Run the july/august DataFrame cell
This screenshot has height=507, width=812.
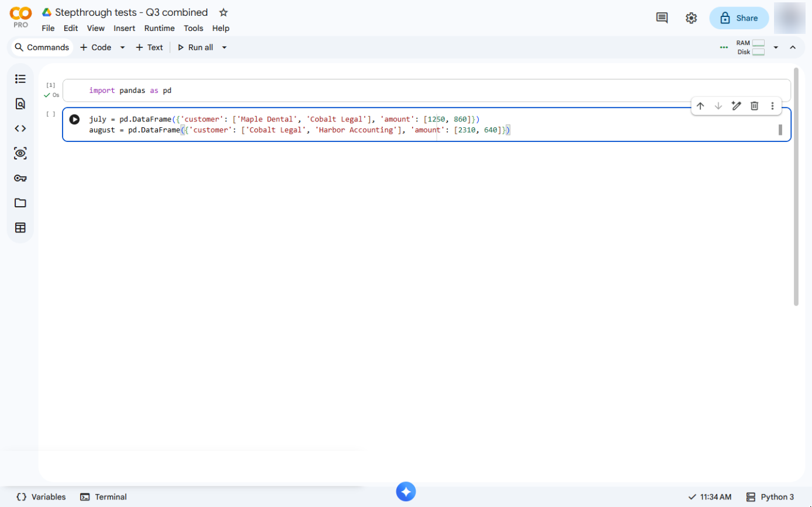click(x=74, y=119)
